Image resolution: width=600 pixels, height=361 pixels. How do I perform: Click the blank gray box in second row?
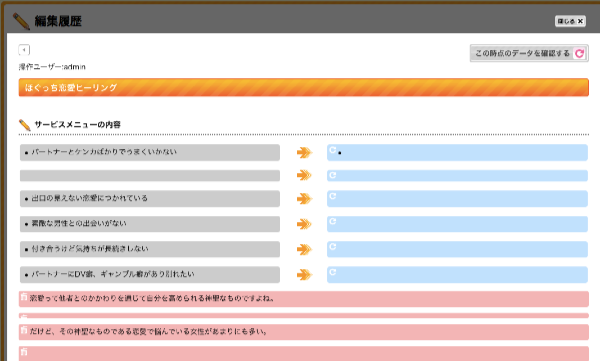pyautogui.click(x=150, y=175)
